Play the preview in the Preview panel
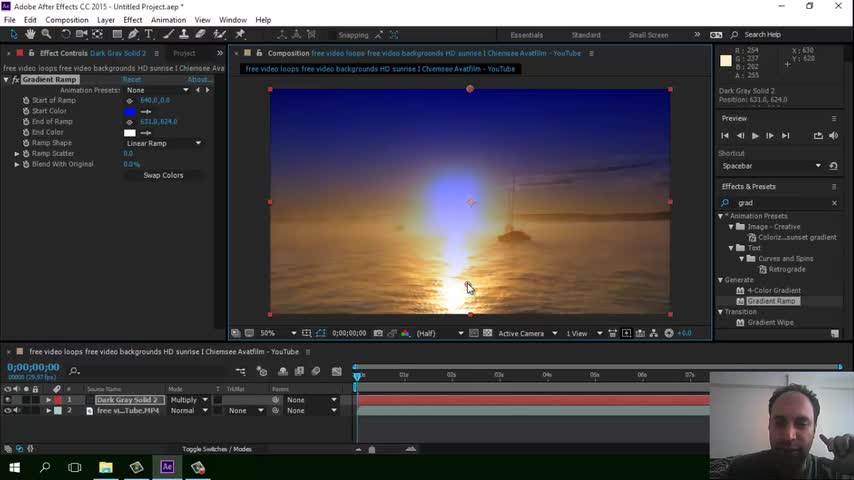This screenshot has height=480, width=854. coord(755,135)
